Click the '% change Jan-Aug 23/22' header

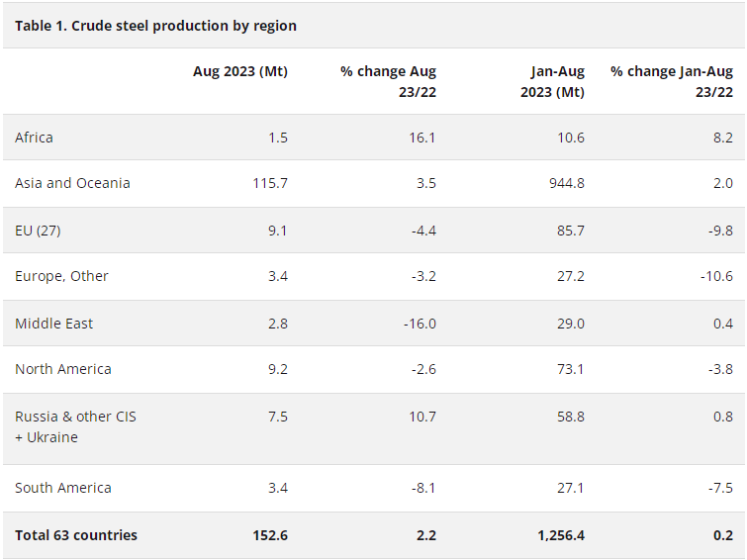(672, 81)
